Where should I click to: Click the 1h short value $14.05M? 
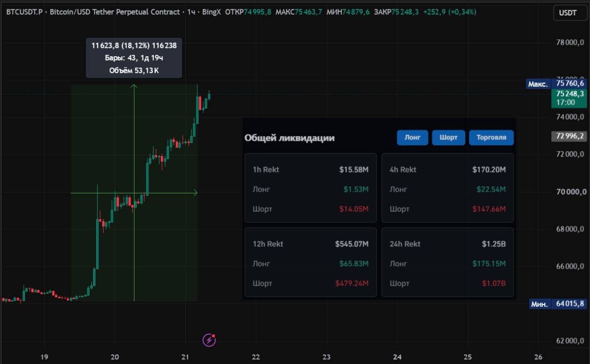(354, 209)
